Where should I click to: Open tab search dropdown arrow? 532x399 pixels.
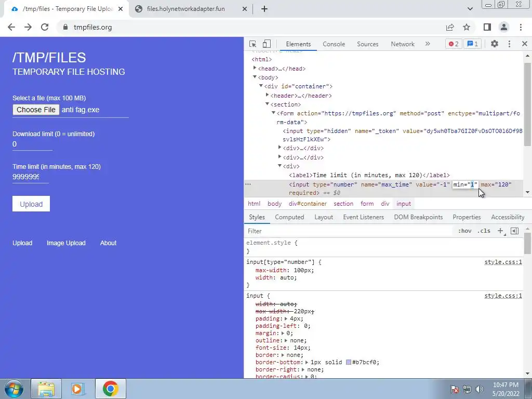[470, 9]
